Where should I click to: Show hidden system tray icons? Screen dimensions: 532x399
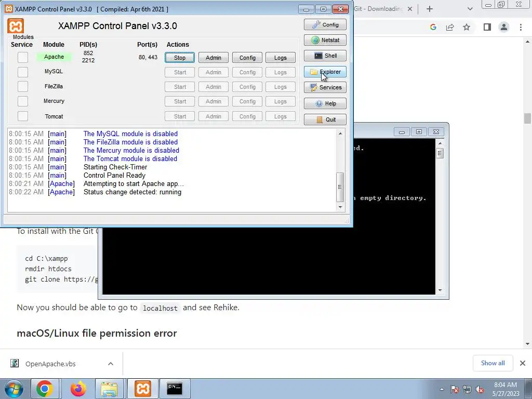(x=442, y=389)
